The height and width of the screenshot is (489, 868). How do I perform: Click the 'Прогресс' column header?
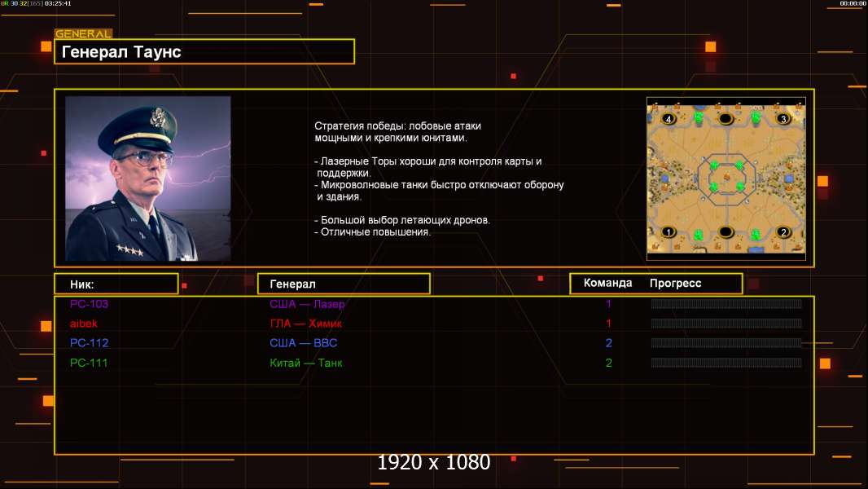click(675, 283)
